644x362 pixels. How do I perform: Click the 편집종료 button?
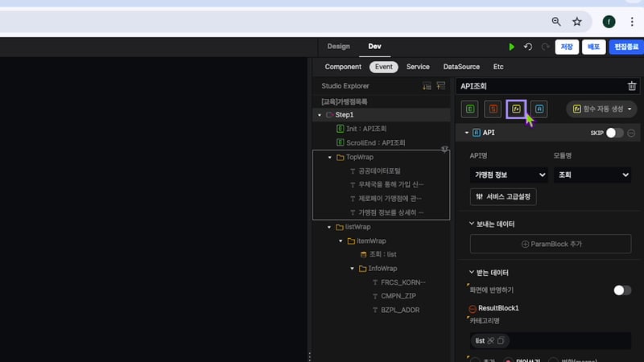[x=626, y=47]
